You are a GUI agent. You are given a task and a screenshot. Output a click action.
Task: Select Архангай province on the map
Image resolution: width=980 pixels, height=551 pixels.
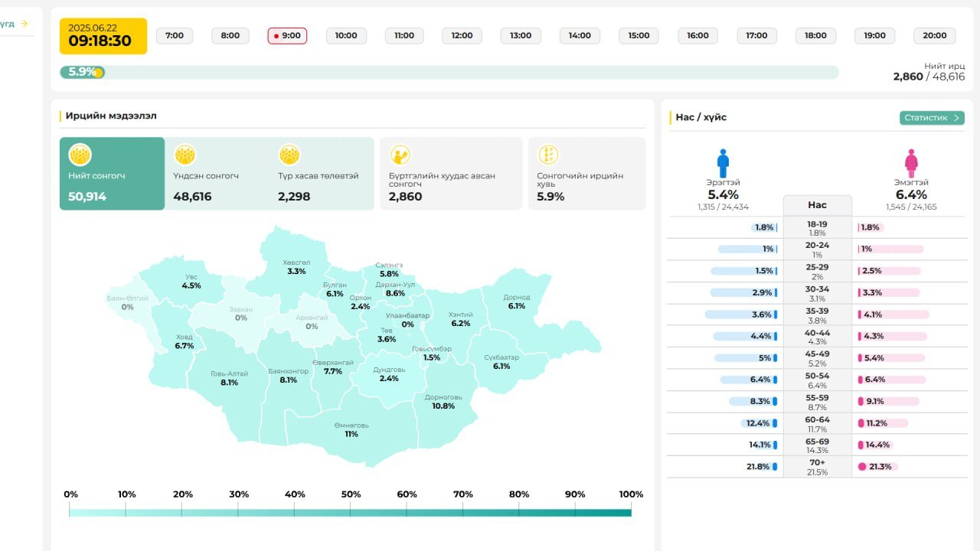pos(312,321)
